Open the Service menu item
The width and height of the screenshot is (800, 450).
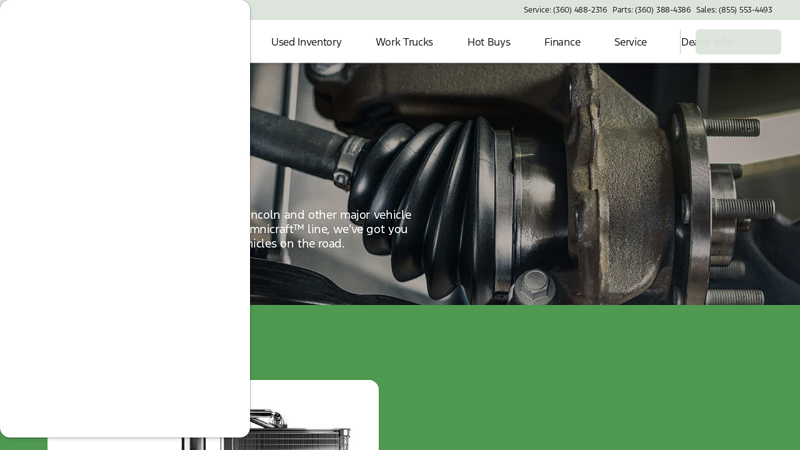pos(631,42)
